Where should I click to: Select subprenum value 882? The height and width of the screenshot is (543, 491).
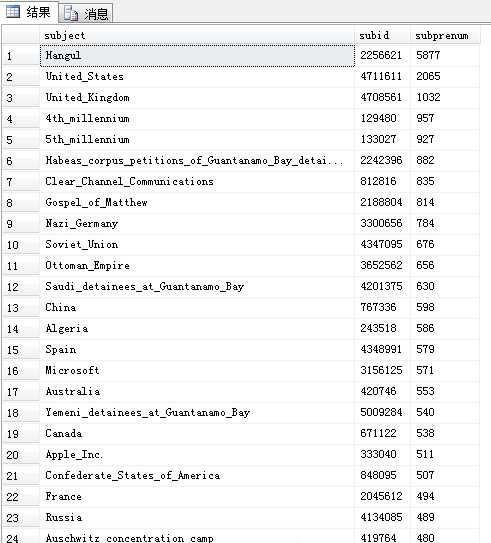coord(445,161)
